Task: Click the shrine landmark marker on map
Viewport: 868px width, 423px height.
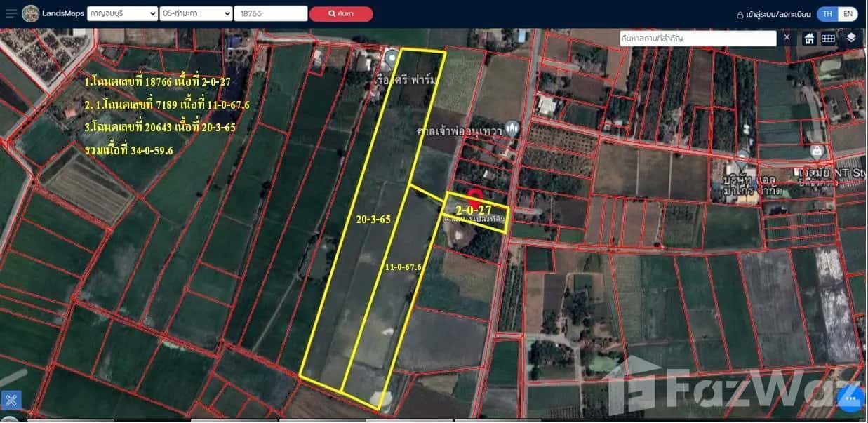Action: point(513,128)
